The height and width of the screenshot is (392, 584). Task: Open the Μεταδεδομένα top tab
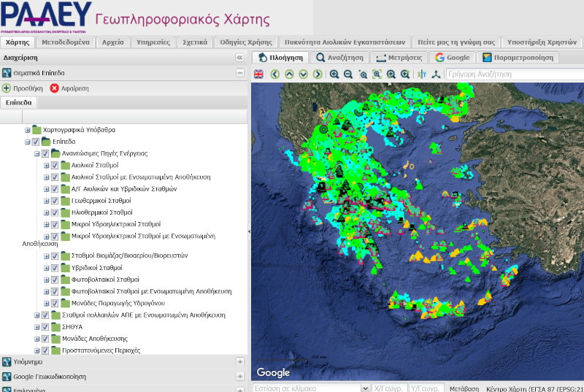pyautogui.click(x=66, y=42)
